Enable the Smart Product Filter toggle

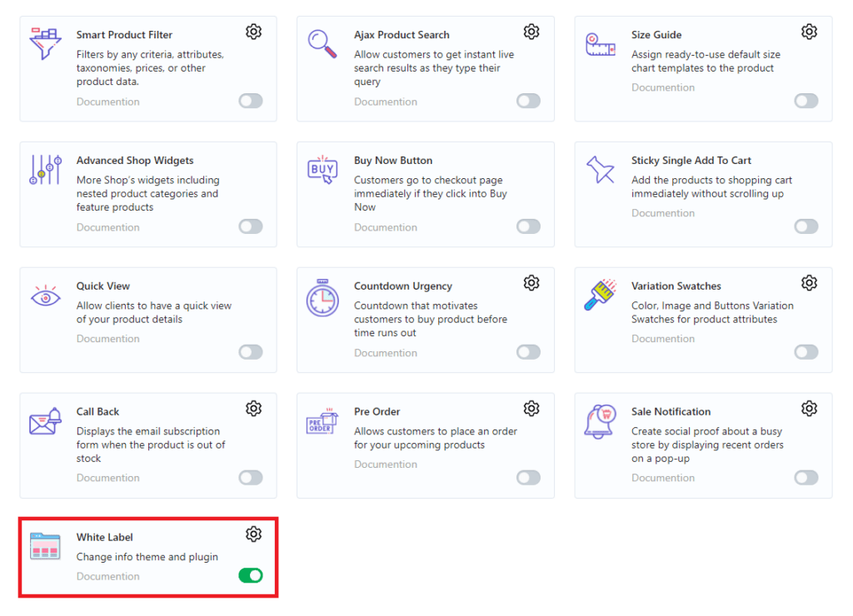pyautogui.click(x=251, y=101)
